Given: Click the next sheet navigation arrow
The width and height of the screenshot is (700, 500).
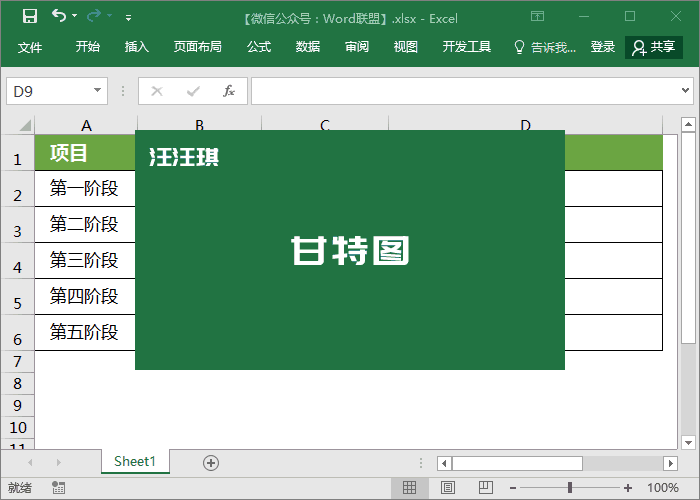Looking at the screenshot, I should 58,462.
